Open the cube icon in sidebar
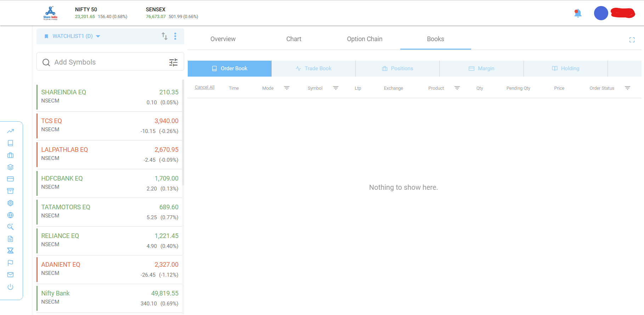Screen dimensions: 644x315 click(10, 203)
